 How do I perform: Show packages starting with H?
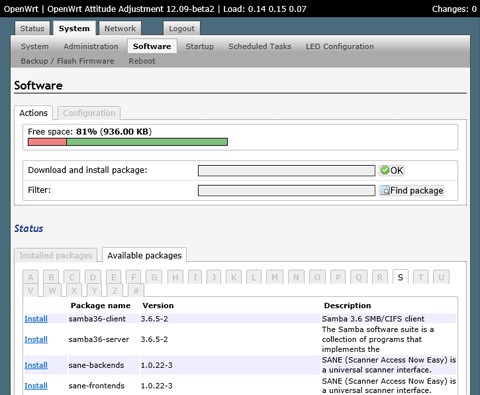coord(175,277)
